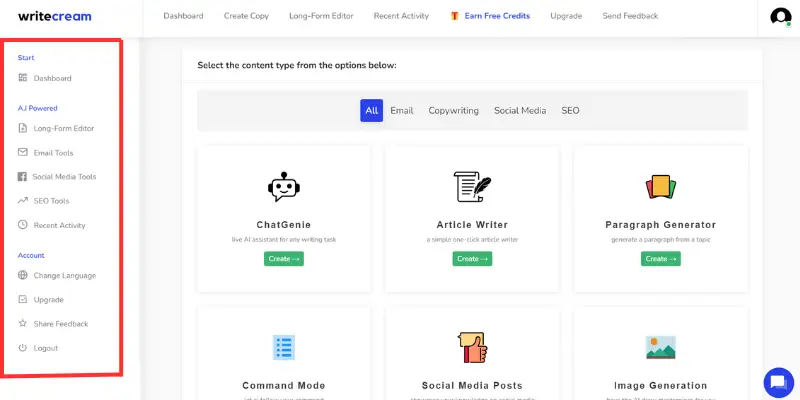Click the Command Mode card title
This screenshot has height=400, width=800.
coord(284,385)
